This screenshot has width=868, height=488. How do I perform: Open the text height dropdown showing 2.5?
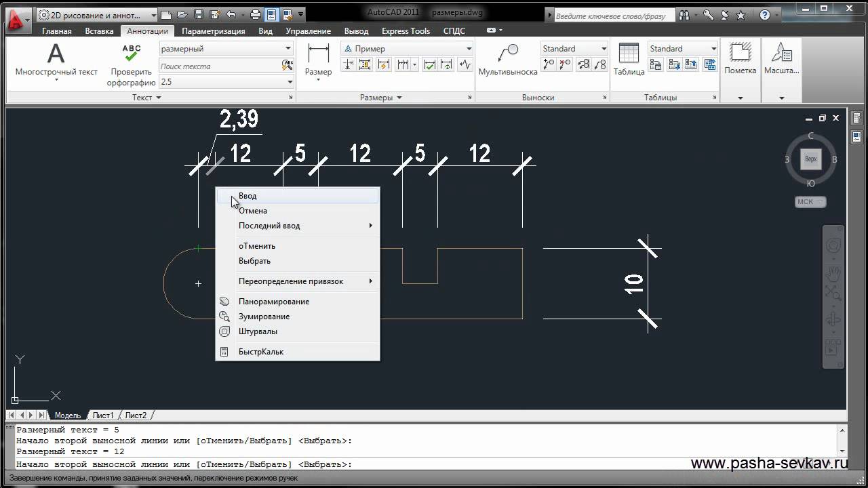226,82
